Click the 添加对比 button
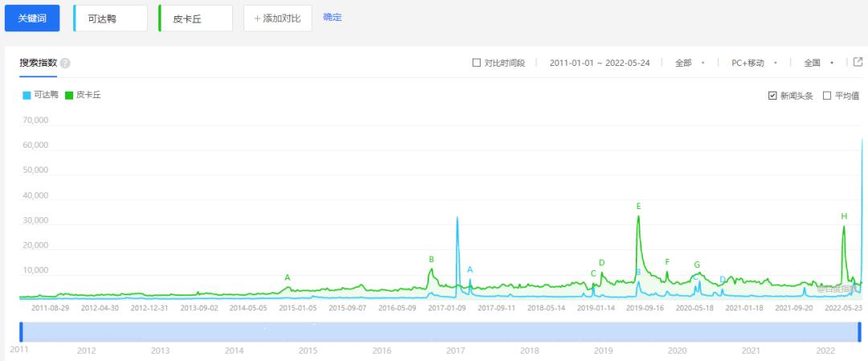 (x=278, y=18)
